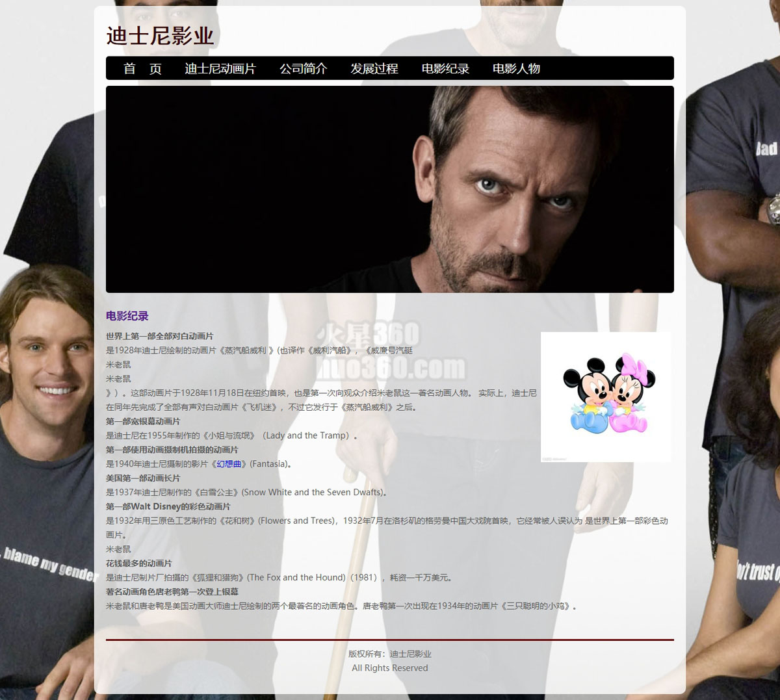The image size is (780, 700).
Task: Click the heading 第一部Walt Disney的彩色动画片
Action: 168,506
